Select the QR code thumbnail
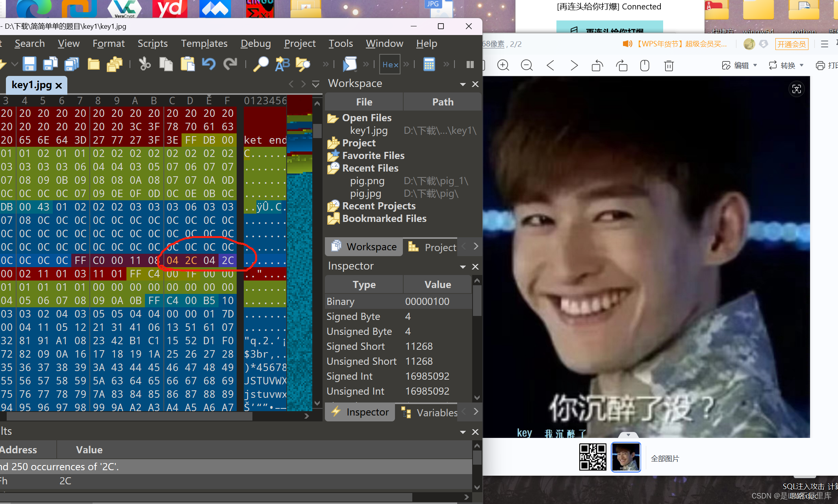This screenshot has width=838, height=504. [x=592, y=457]
